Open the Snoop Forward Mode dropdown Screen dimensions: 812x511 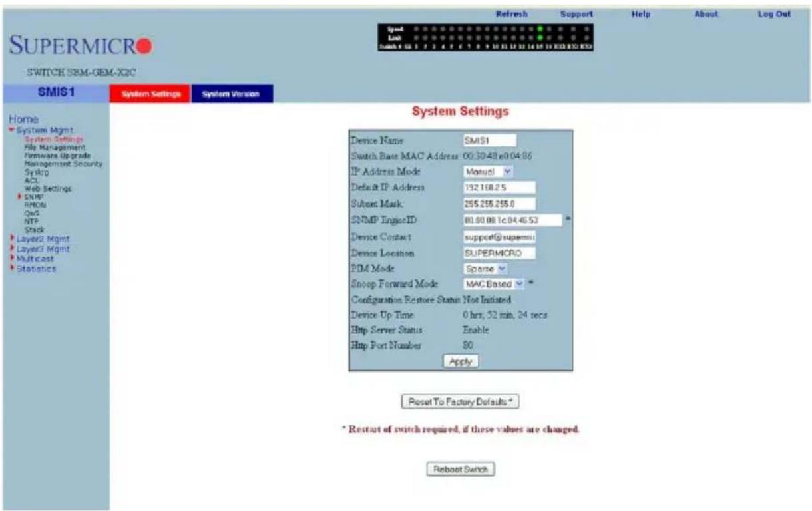point(495,285)
